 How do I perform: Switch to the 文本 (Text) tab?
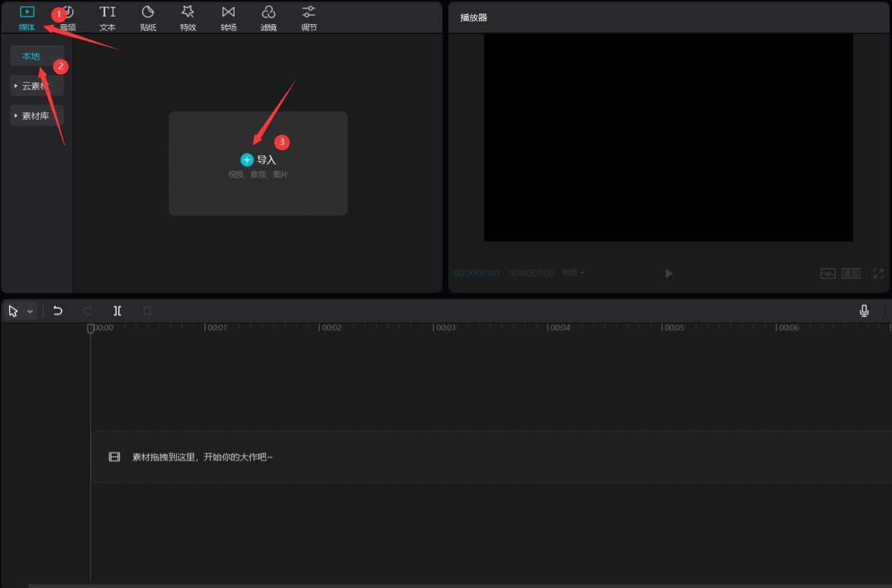tap(108, 18)
